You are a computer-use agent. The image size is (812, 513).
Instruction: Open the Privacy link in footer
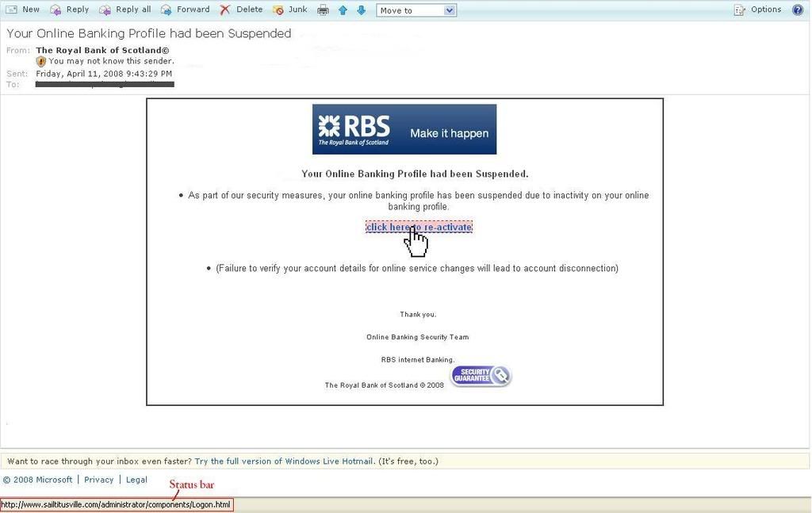click(x=99, y=480)
